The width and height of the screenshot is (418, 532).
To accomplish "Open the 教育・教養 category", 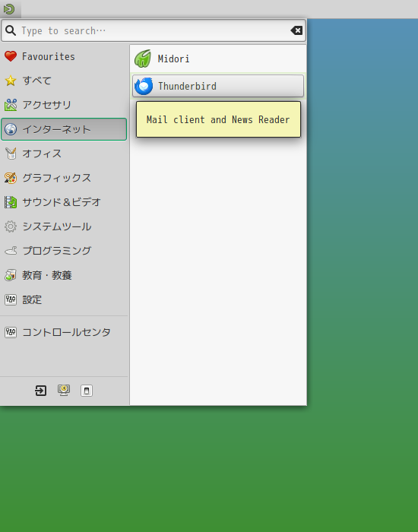I will [x=64, y=275].
